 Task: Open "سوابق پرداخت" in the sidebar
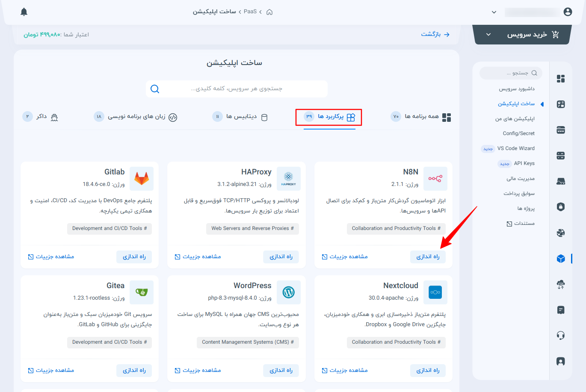point(519,194)
